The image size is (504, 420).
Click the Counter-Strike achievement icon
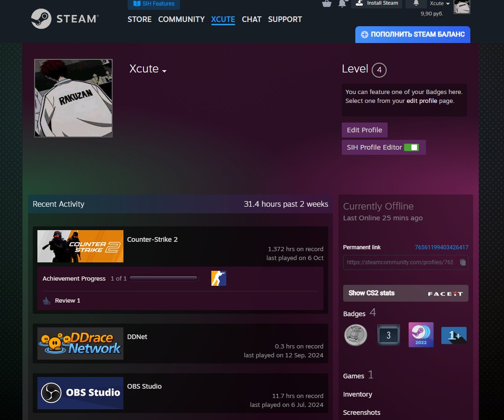(218, 278)
